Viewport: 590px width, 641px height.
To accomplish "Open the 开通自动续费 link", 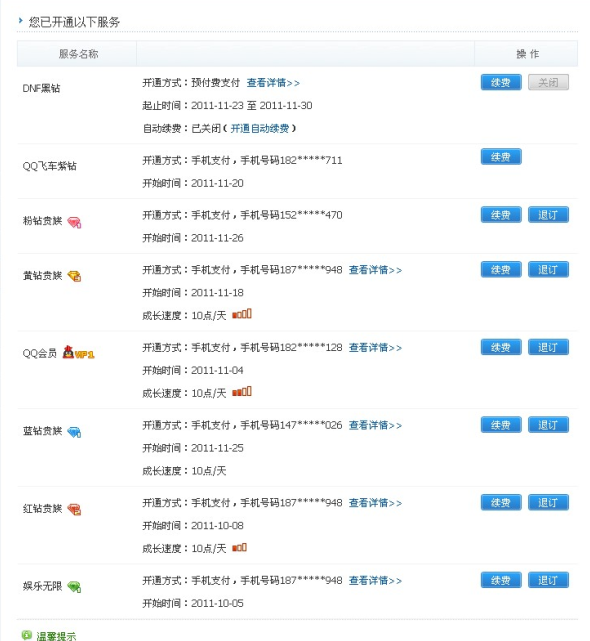I will tap(260, 129).
